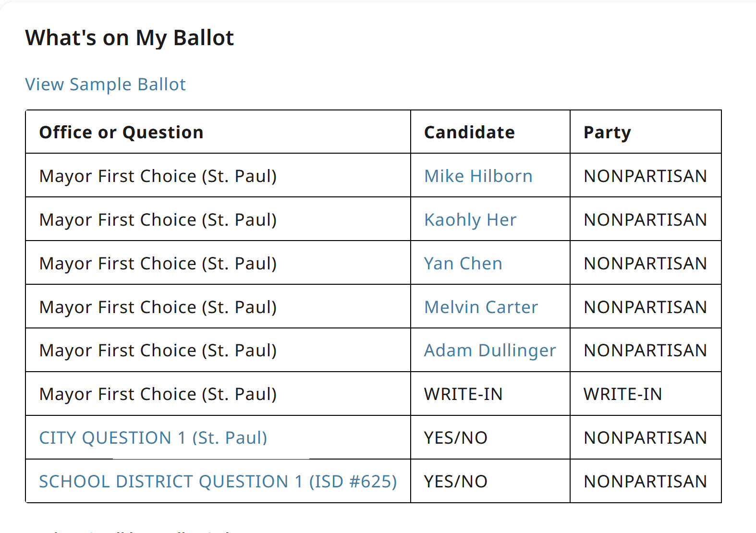Image resolution: width=756 pixels, height=533 pixels.
Task: Open Melvin Carter's candidate page
Action: pyautogui.click(x=481, y=307)
